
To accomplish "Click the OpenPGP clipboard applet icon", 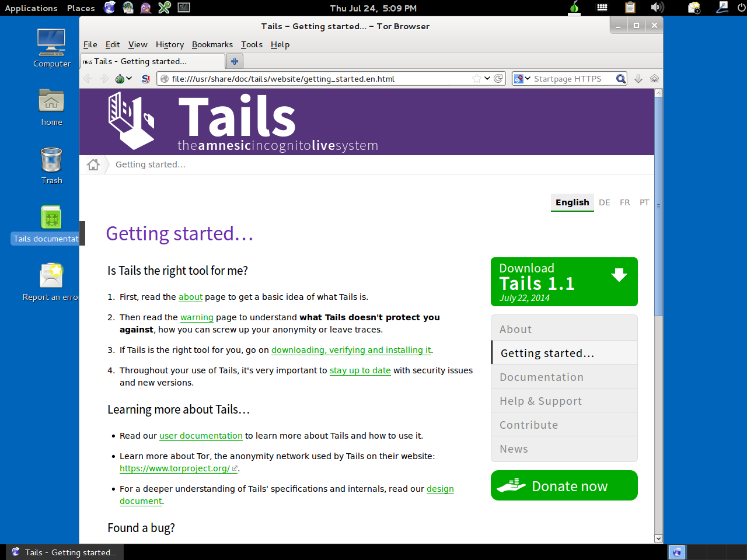I will pyautogui.click(x=630, y=8).
